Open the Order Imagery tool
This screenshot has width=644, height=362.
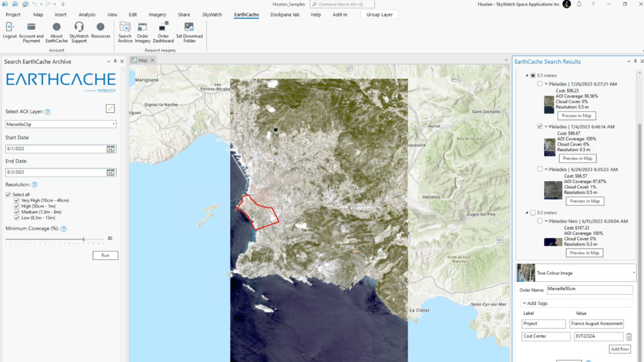[x=142, y=27]
